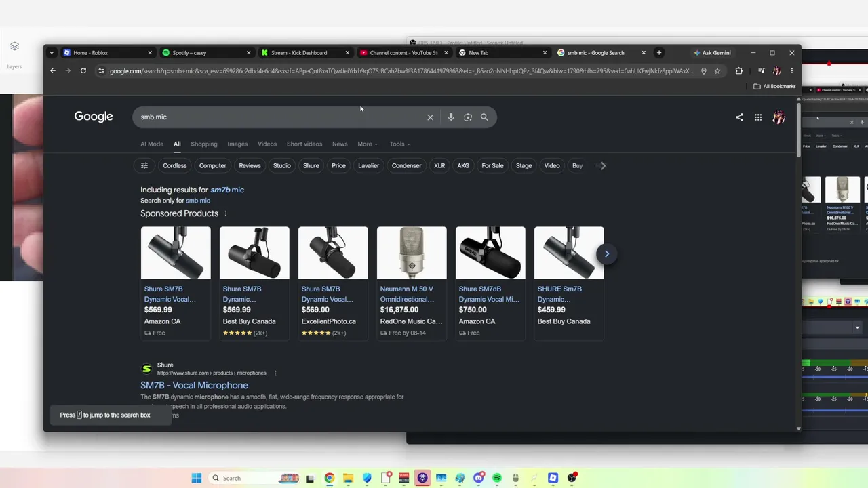
Task: Switch to the Channel content - YouTube tab
Action: (x=404, y=52)
